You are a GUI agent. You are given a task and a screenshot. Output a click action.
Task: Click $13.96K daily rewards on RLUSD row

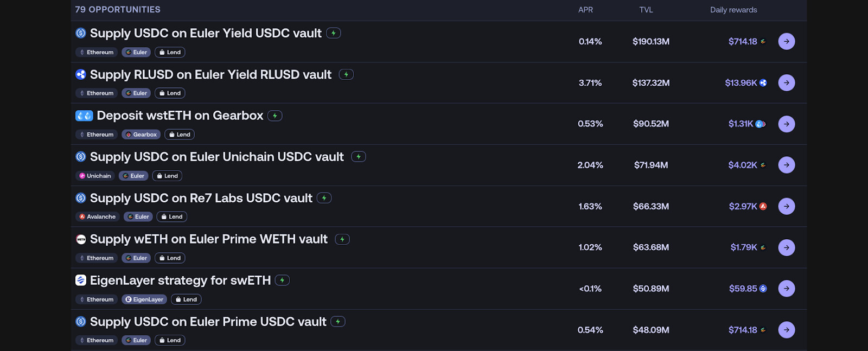[x=741, y=82]
